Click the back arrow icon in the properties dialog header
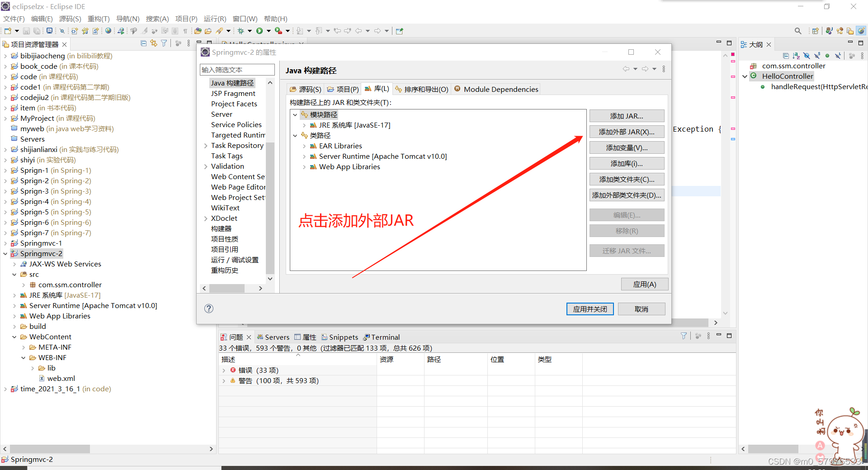Image resolution: width=868 pixels, height=470 pixels. [626, 69]
